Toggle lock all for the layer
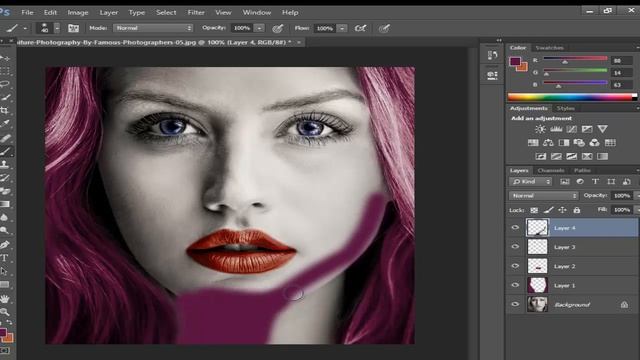The height and width of the screenshot is (360, 640). tap(577, 210)
